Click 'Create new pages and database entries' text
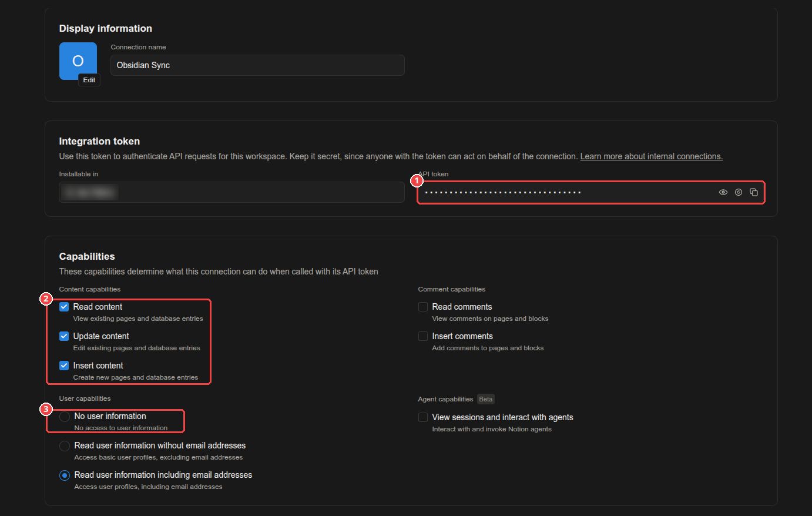The image size is (812, 516). point(136,377)
